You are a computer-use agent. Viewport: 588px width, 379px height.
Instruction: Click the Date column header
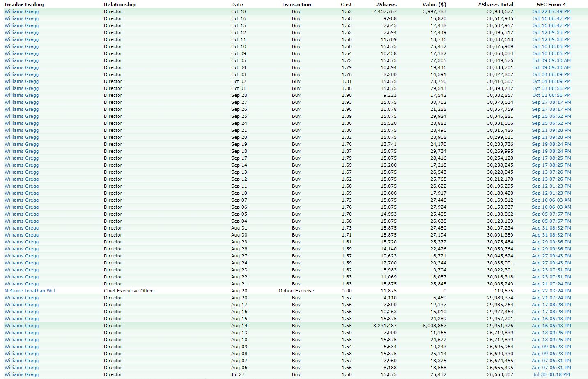coord(237,5)
